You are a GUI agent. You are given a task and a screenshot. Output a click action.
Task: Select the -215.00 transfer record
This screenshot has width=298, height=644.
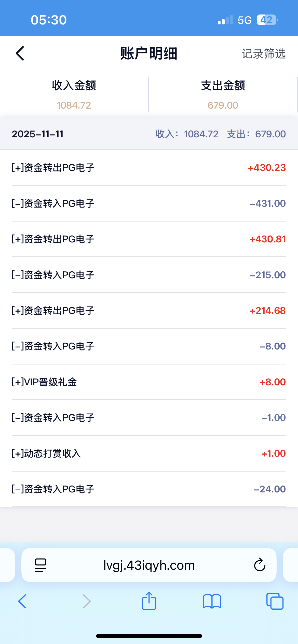tap(149, 275)
